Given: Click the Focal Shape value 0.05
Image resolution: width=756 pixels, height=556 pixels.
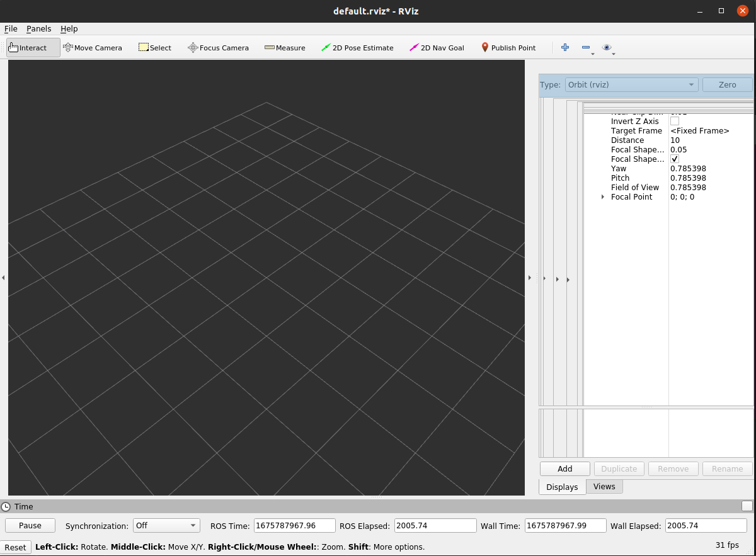Looking at the screenshot, I should [x=679, y=150].
